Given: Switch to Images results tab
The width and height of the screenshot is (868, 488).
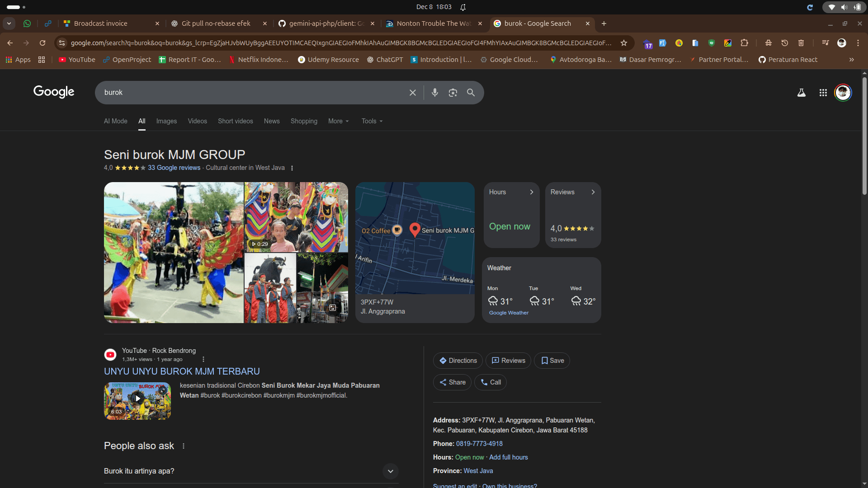Looking at the screenshot, I should pos(166,121).
